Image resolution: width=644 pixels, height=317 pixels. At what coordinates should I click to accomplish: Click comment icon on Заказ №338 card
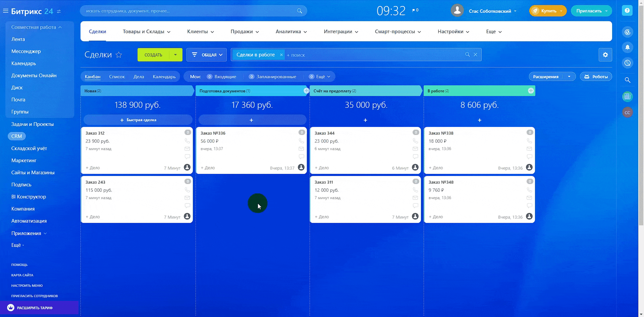tap(529, 157)
